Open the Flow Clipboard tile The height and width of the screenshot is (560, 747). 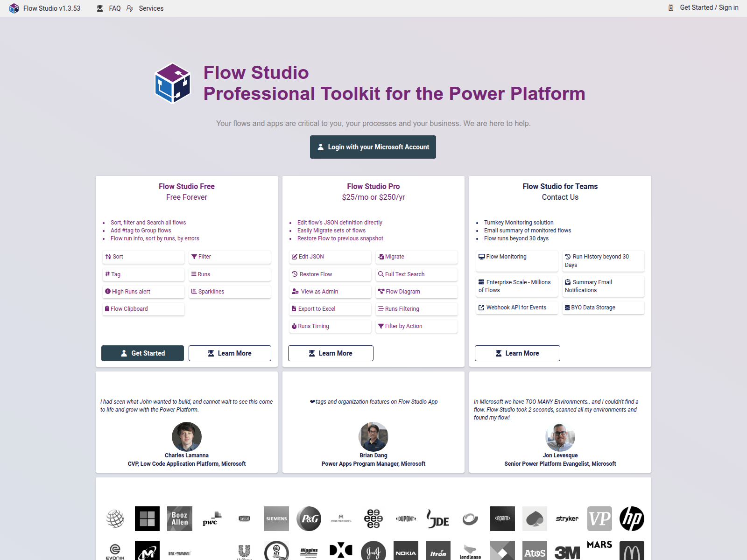coord(143,309)
